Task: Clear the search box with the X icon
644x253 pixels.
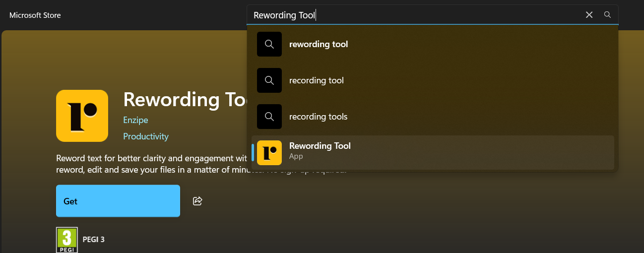Action: 589,15
